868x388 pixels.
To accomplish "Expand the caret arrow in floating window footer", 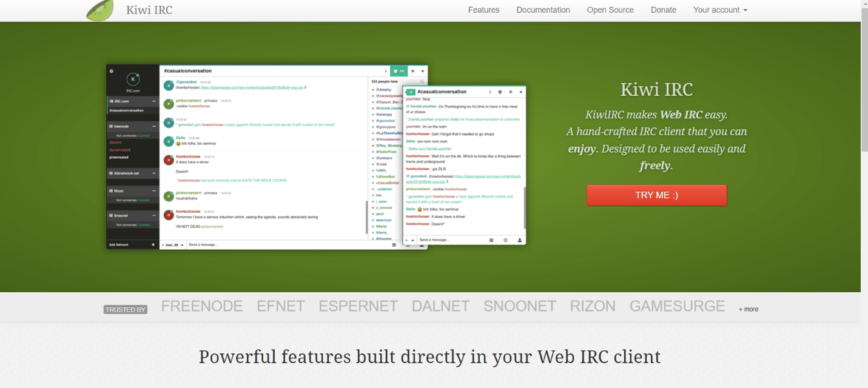I will [412, 240].
